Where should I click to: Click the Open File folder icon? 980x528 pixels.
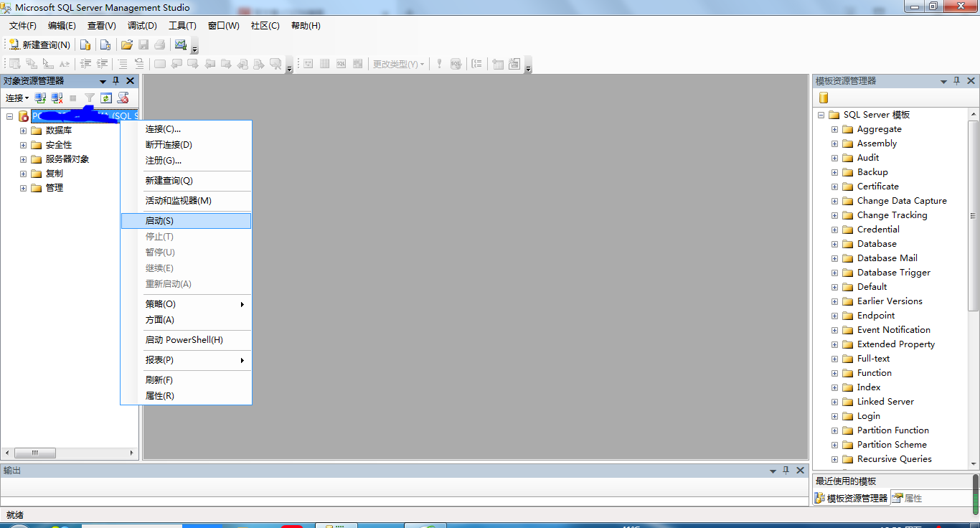[127, 44]
